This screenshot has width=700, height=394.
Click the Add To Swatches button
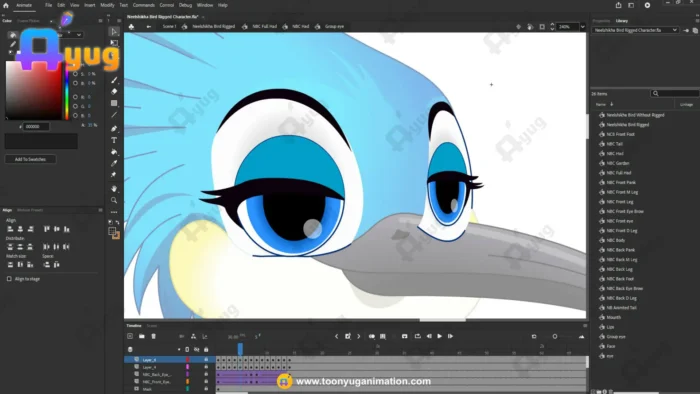tap(30, 159)
